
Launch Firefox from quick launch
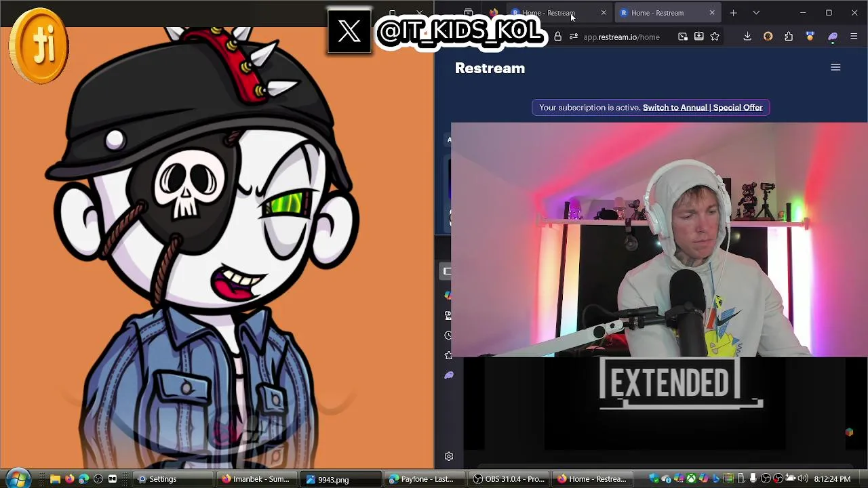[x=69, y=479]
